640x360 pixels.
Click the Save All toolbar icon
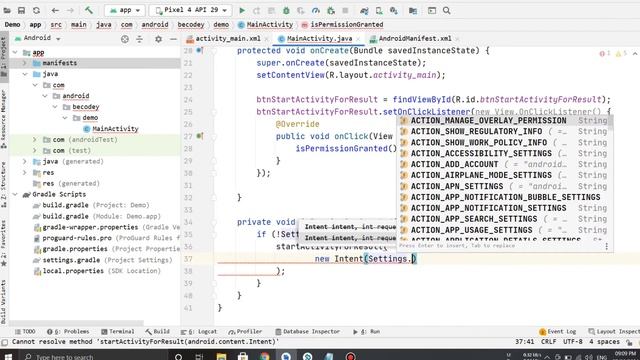21,11
